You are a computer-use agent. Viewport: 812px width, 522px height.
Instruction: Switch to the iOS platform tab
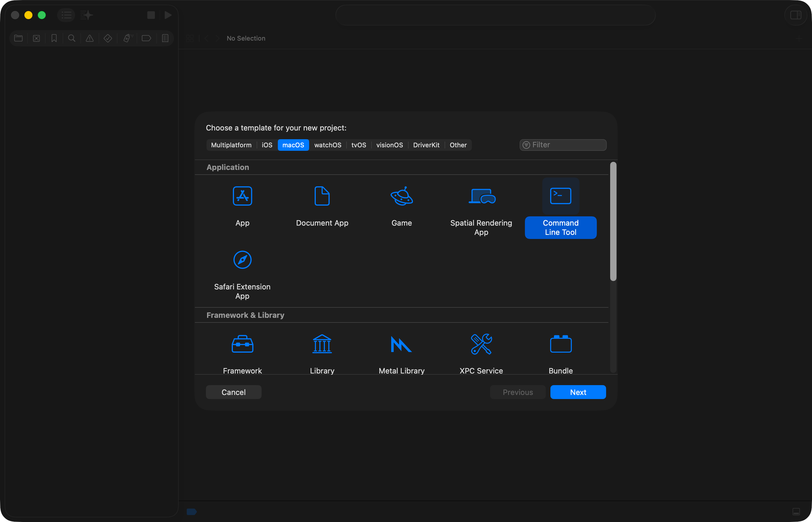click(x=267, y=145)
